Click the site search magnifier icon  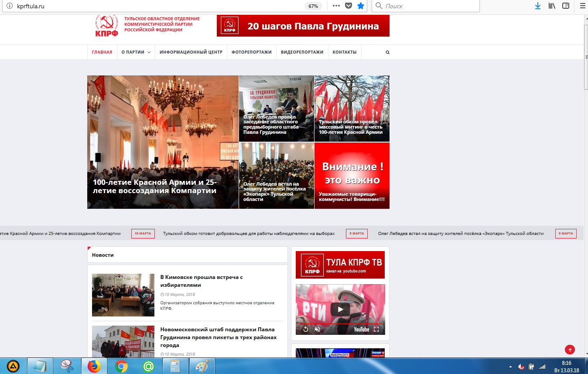pyautogui.click(x=387, y=52)
